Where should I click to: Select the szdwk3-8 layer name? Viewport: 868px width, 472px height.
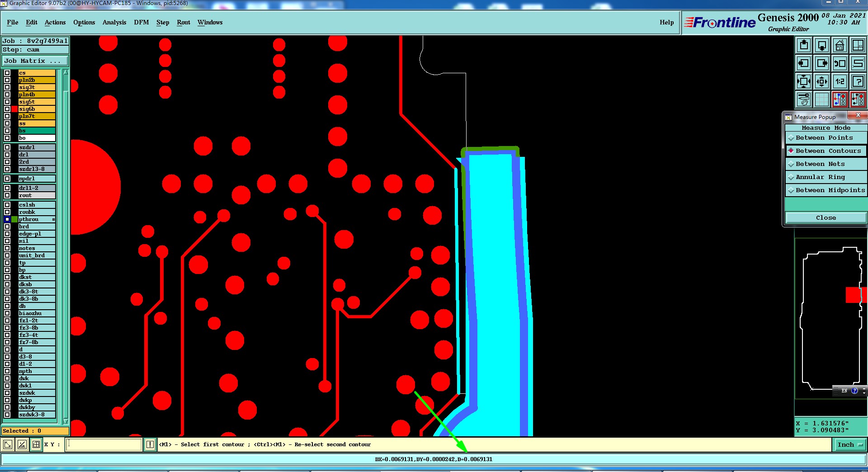pos(37,415)
